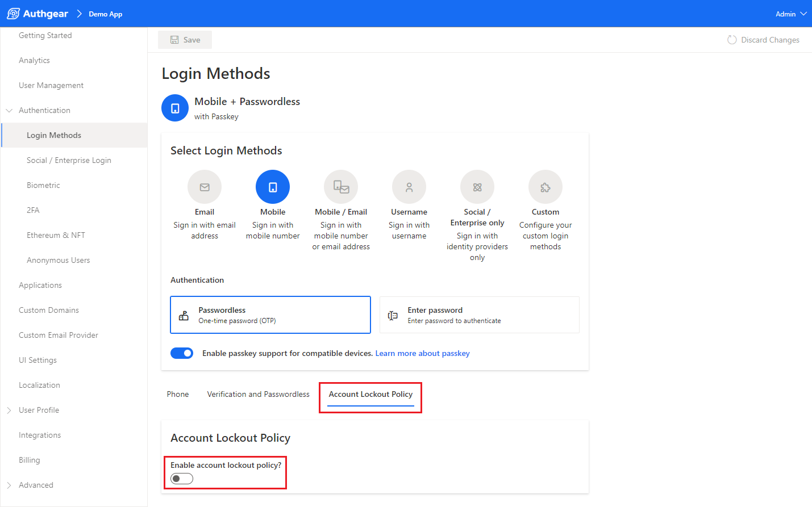Open the Admin dropdown menu
812x507 pixels.
coord(790,14)
